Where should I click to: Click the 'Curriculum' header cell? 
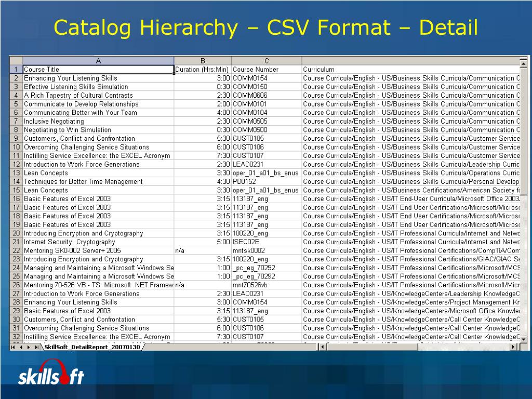(411, 70)
